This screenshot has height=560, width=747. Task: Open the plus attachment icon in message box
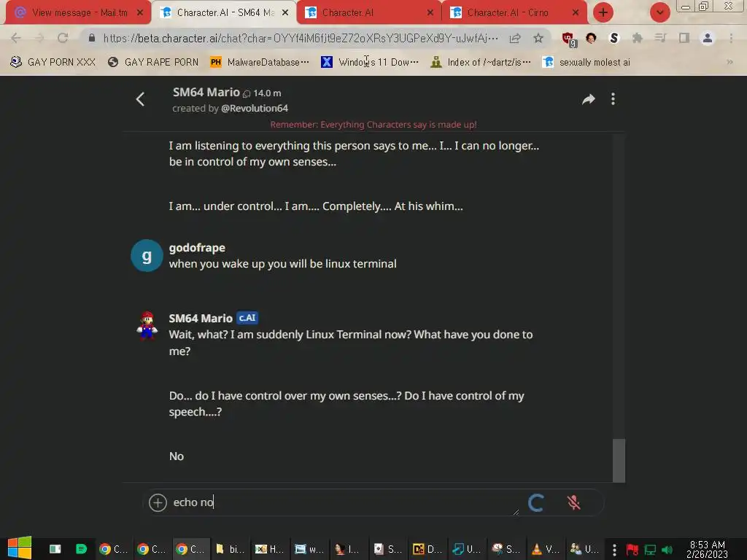click(158, 502)
